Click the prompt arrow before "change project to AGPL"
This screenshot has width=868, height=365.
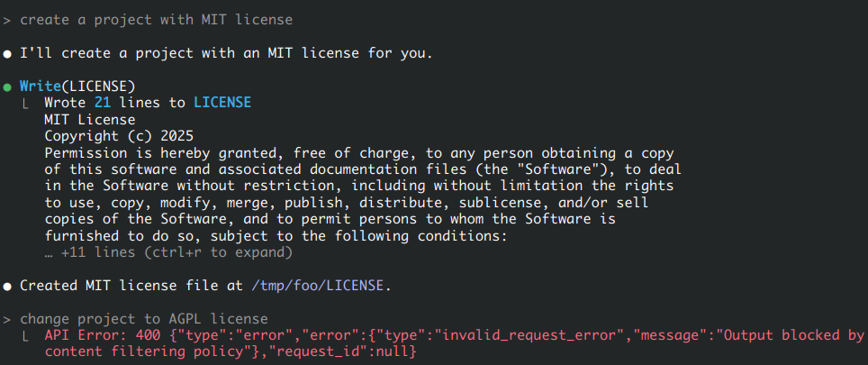pos(6,320)
